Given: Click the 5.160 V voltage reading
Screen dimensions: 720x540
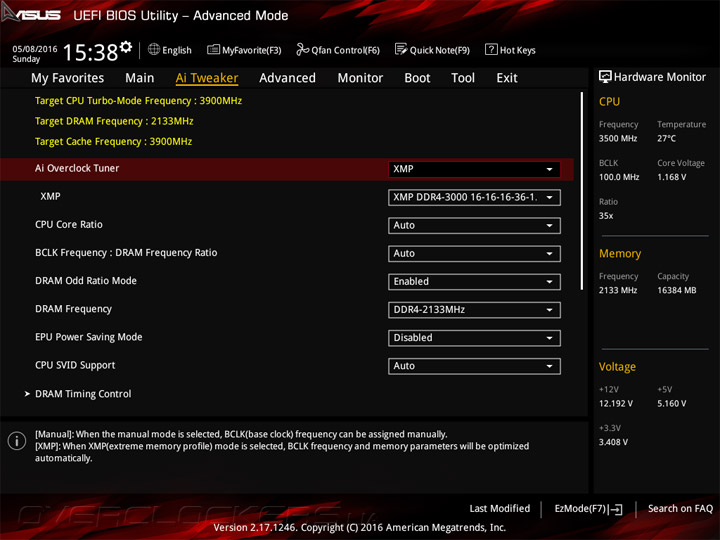Looking at the screenshot, I should tap(671, 404).
